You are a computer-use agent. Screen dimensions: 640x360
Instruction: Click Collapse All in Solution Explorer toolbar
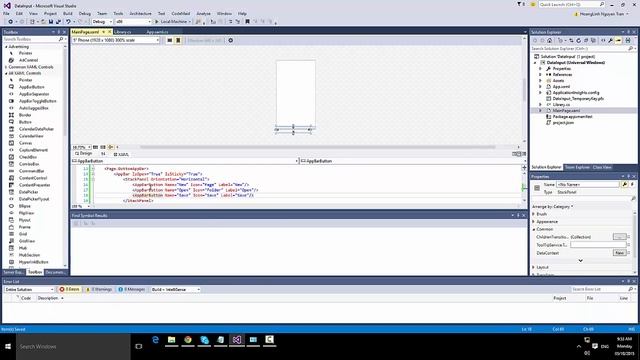pyautogui.click(x=586, y=40)
